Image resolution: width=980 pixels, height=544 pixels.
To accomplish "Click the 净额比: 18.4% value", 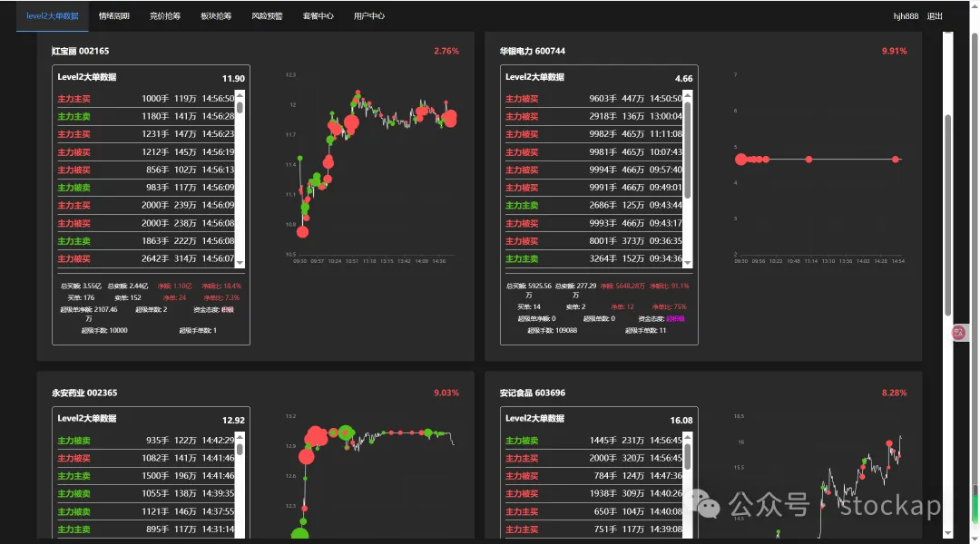I will 221,286.
